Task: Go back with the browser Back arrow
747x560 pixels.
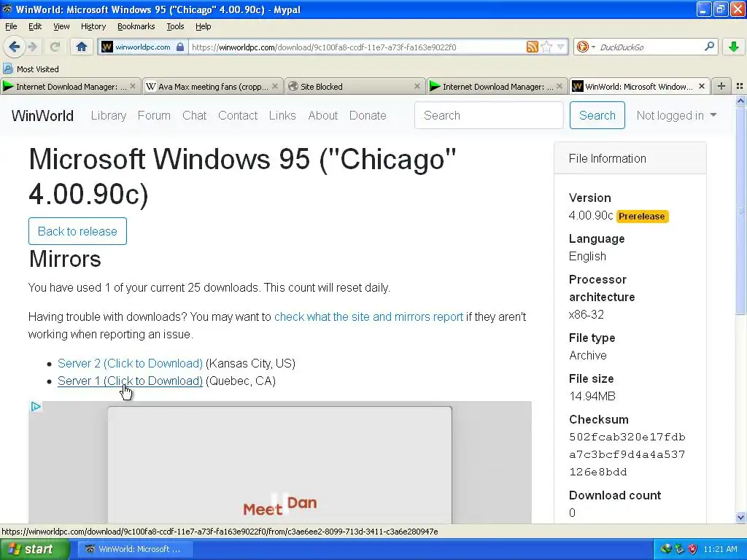Action: click(14, 47)
